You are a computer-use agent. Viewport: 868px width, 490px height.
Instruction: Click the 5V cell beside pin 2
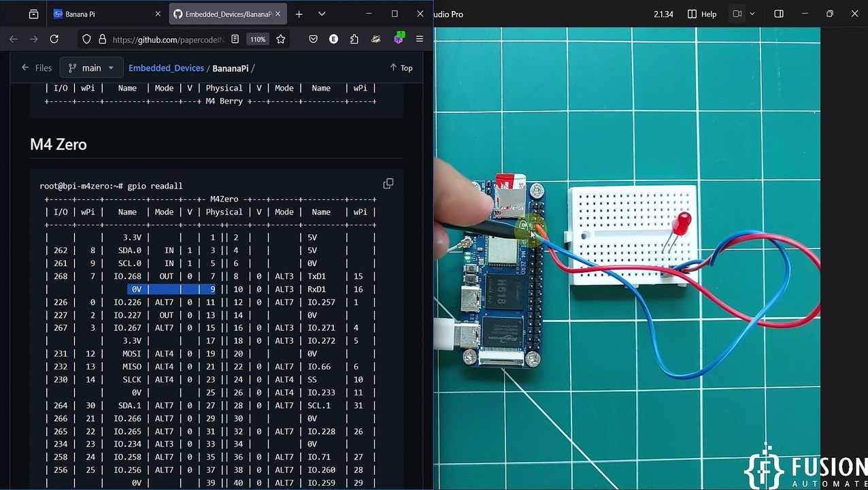coord(312,238)
